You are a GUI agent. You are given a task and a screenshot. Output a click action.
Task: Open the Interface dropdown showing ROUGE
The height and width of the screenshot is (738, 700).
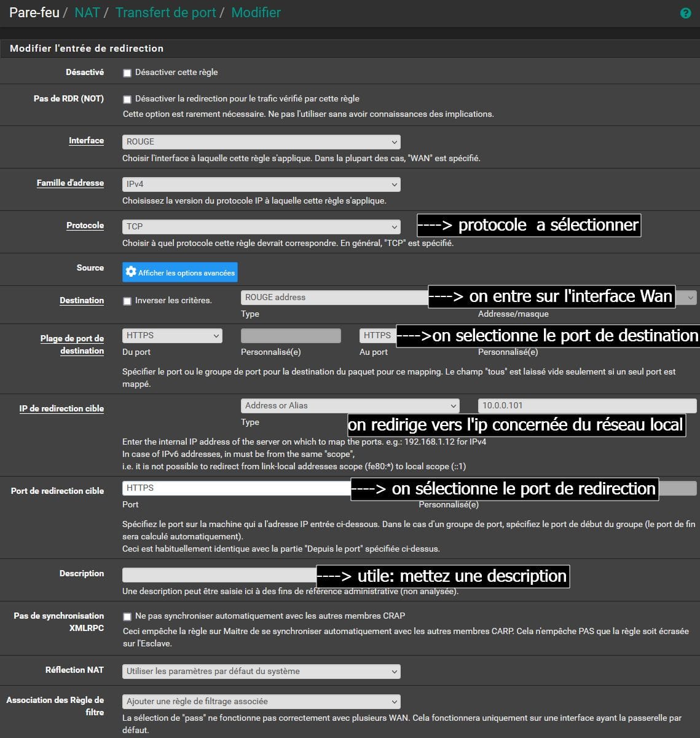point(261,141)
